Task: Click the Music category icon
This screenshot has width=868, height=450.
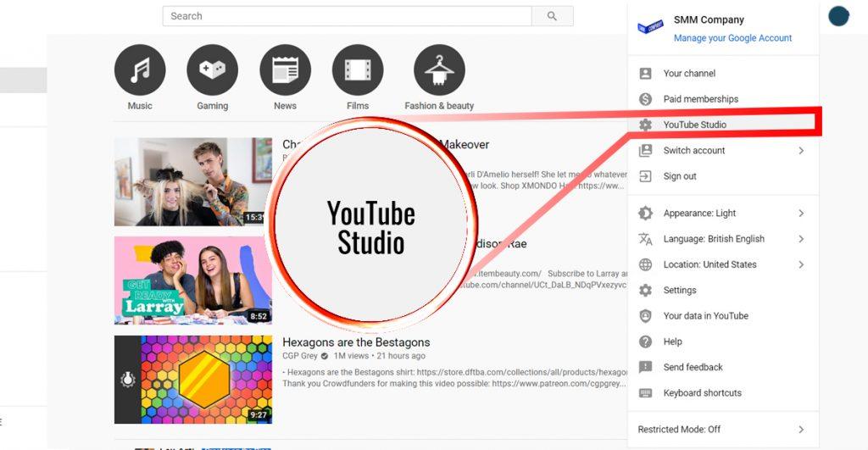Action: 140,70
